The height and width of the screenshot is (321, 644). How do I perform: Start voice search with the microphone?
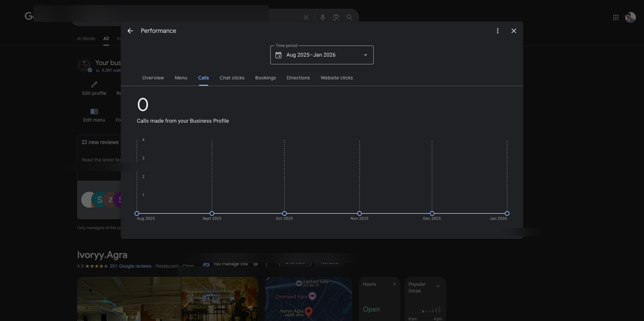323,17
